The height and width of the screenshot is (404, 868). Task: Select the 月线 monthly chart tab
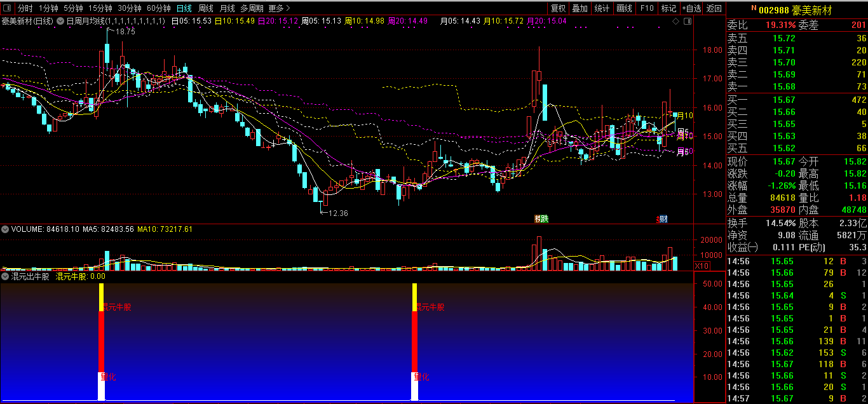[x=227, y=8]
